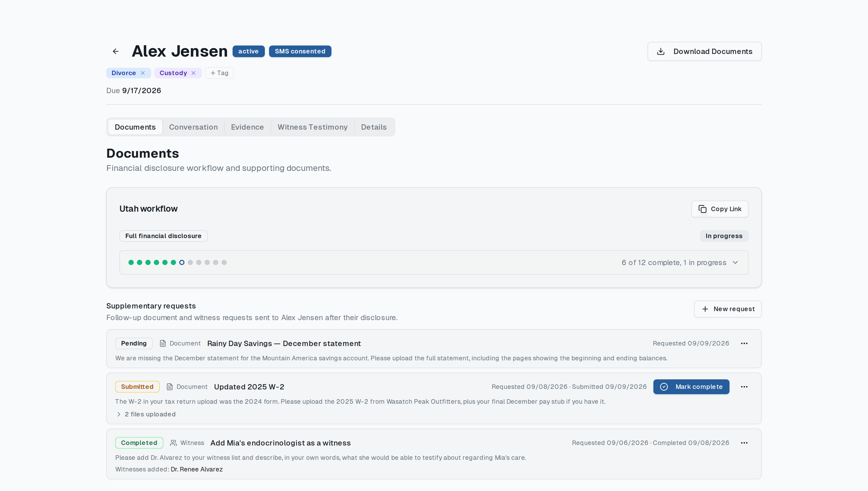Click the witness name Dr. Renee Alvarez

point(196,469)
